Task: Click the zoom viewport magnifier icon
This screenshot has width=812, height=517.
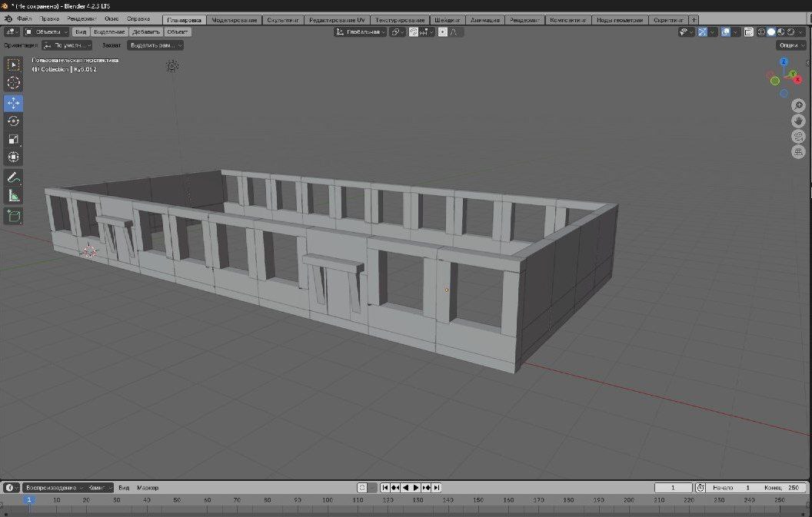Action: (x=798, y=105)
